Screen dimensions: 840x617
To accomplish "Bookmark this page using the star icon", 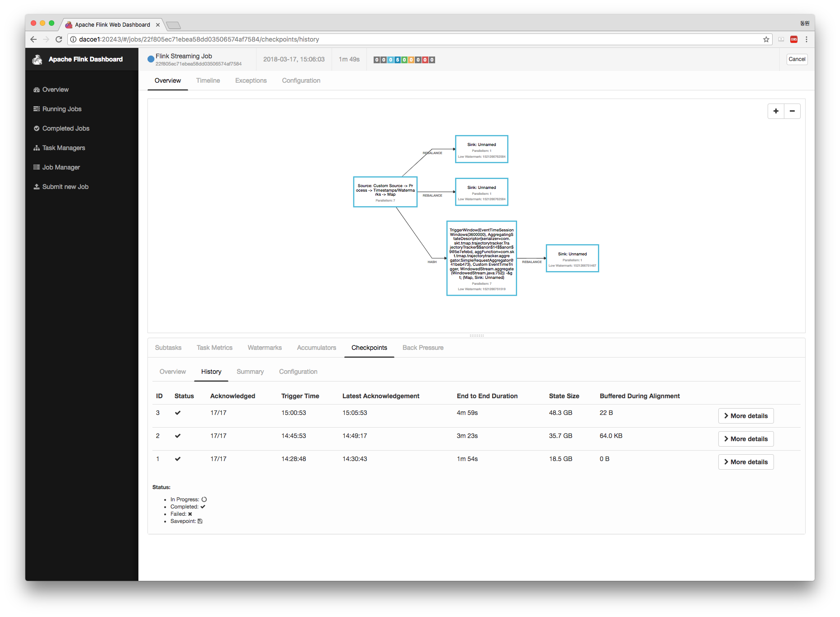I will point(766,39).
